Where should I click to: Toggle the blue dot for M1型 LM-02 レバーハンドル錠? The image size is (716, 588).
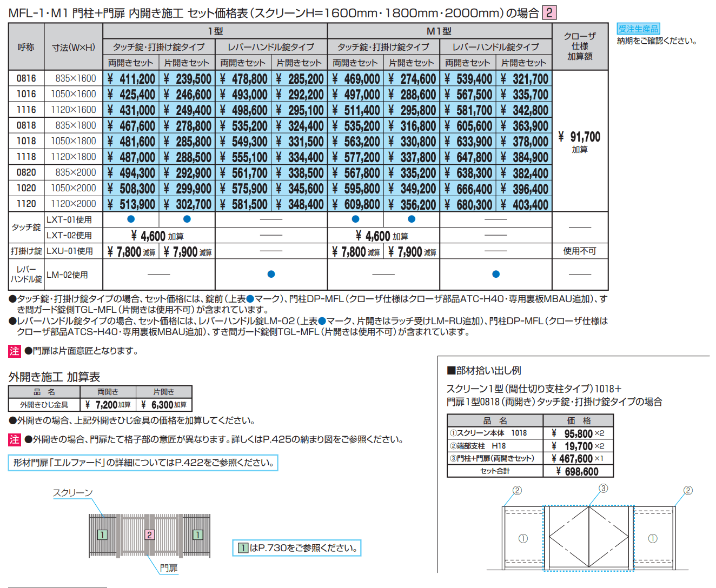[496, 274]
